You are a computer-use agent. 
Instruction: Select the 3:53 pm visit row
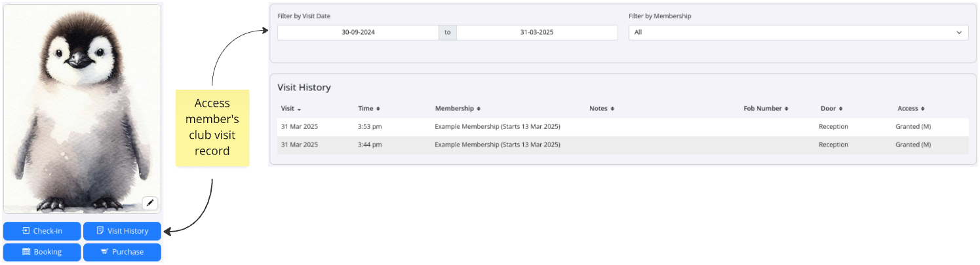pyautogui.click(x=623, y=126)
